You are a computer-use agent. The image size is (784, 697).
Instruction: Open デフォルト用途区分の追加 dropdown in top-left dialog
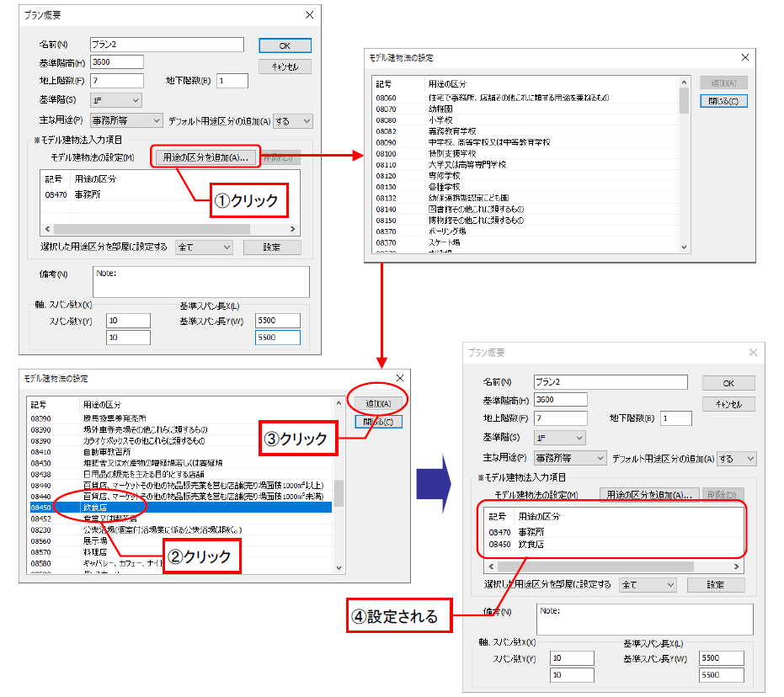click(293, 121)
